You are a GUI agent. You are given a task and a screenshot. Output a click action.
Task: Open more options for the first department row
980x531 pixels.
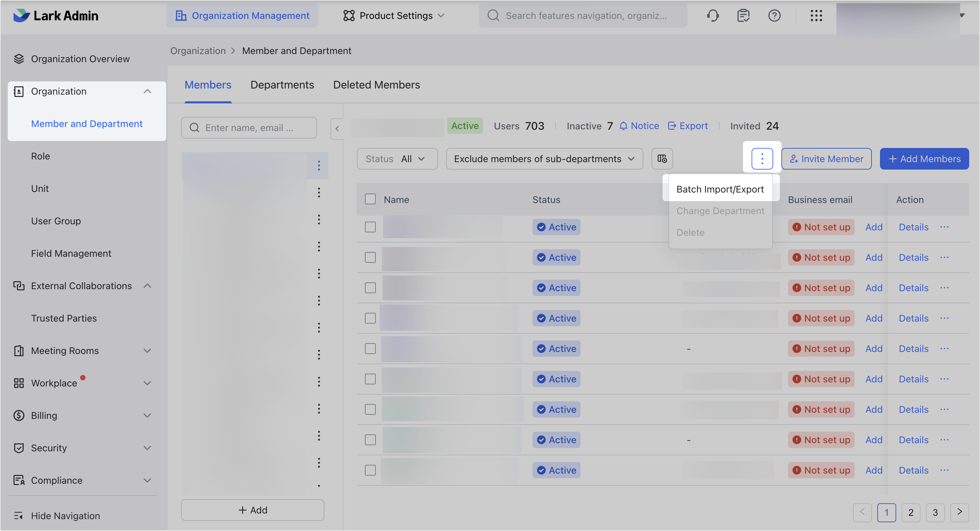click(319, 166)
